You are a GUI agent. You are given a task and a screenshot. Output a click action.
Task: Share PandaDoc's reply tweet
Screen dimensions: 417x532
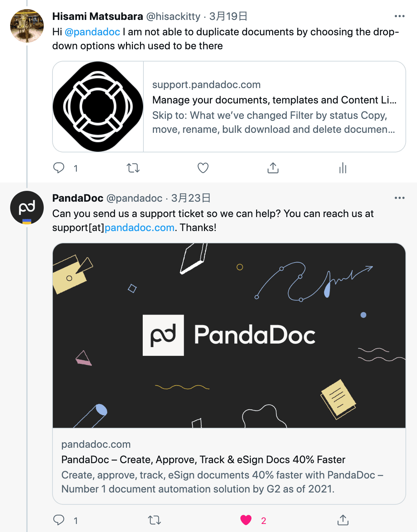[343, 520]
